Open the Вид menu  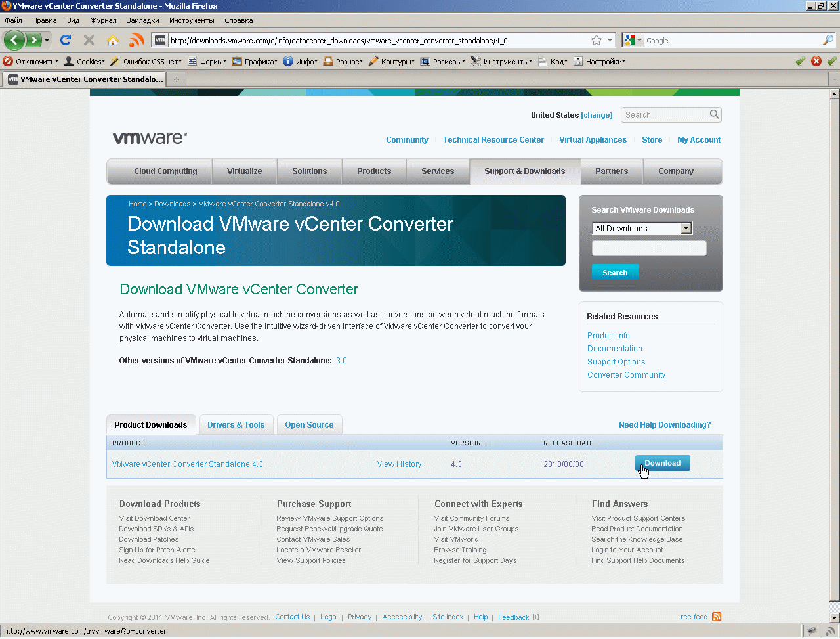pyautogui.click(x=73, y=20)
